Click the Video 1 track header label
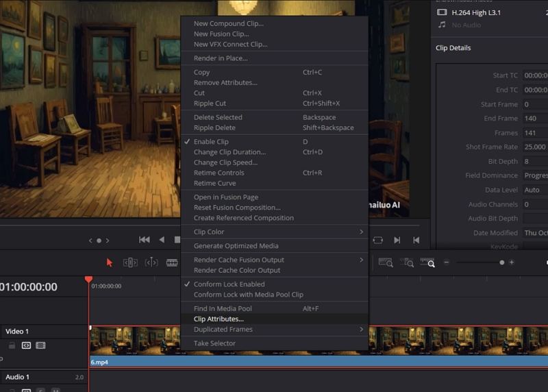Screen dimensions: 548x392 coord(17,331)
